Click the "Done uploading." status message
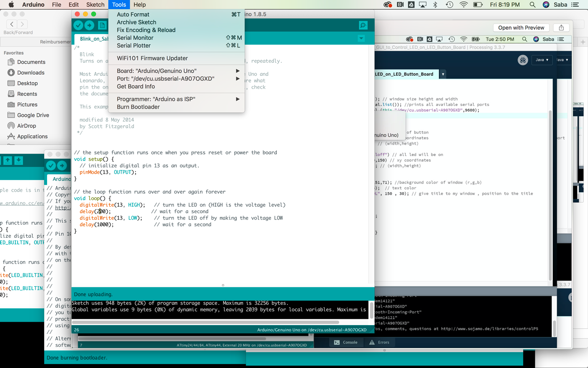This screenshot has width=588, height=368. (93, 294)
